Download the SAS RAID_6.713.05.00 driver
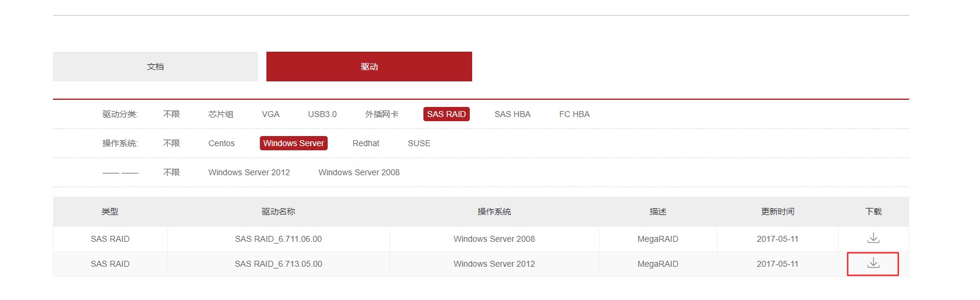Image resolution: width=980 pixels, height=300 pixels. pyautogui.click(x=873, y=263)
